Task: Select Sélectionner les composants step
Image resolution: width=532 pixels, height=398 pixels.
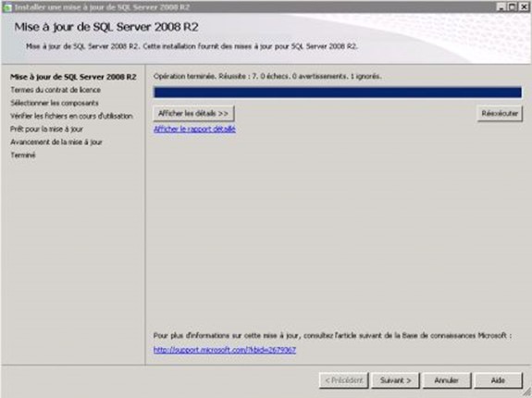Action: coord(55,103)
